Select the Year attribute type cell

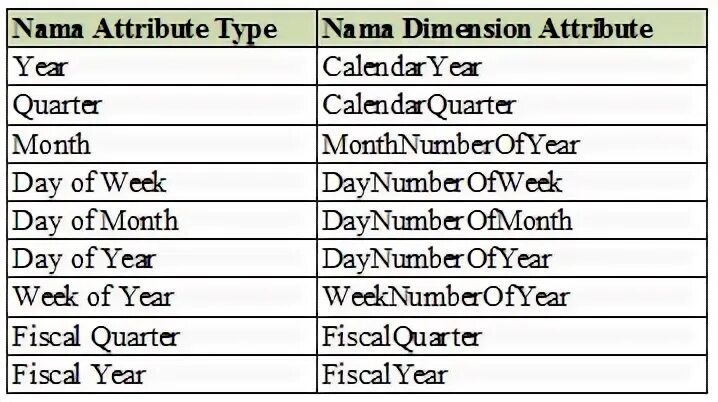tap(162, 66)
